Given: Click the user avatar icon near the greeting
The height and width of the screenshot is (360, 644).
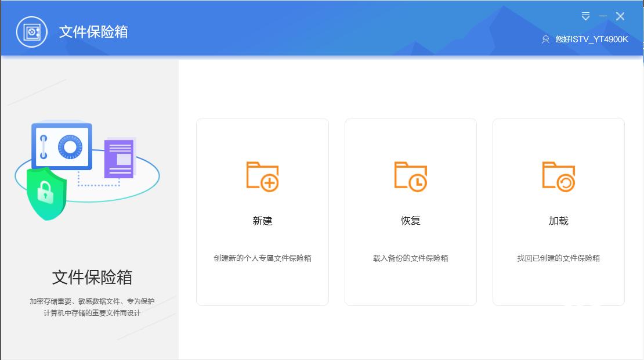Looking at the screenshot, I should 545,39.
